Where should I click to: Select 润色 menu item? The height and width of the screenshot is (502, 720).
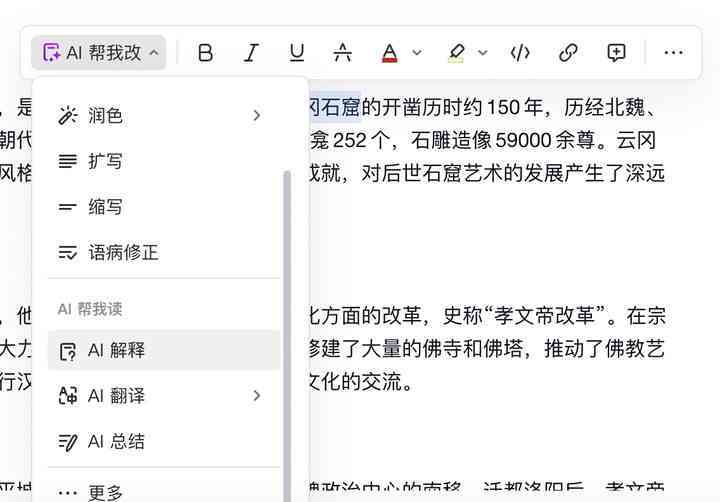(164, 116)
